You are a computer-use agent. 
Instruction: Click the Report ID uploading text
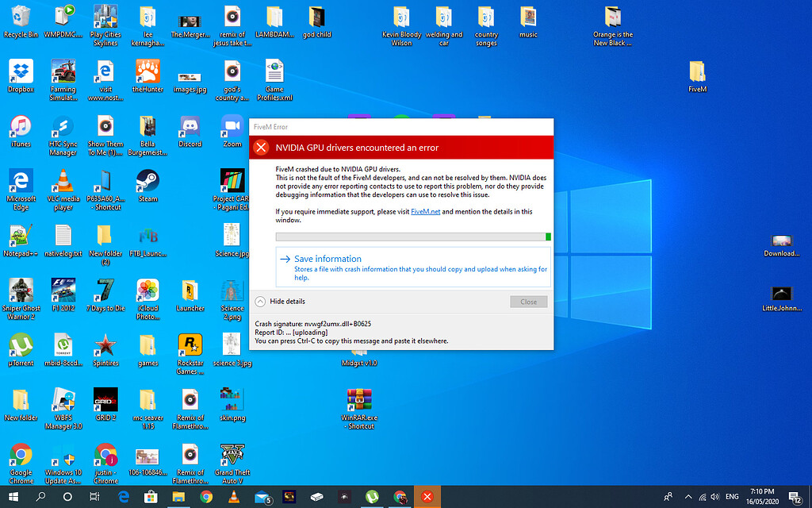tap(291, 333)
